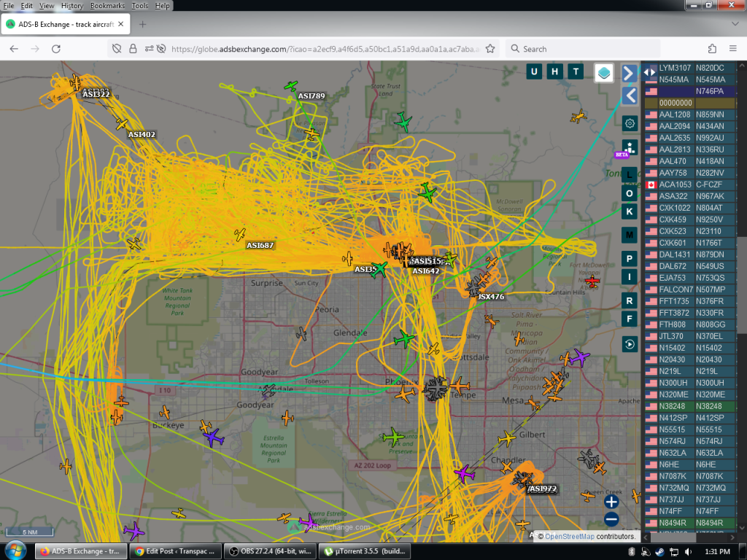
Task: Bookmark this page with star icon
Action: (x=490, y=49)
